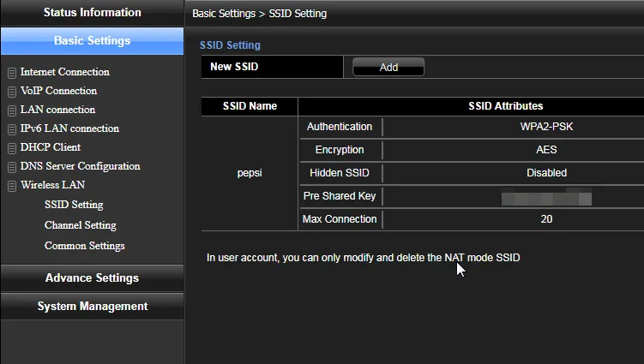This screenshot has height=364, width=644.
Task: Click the icon beside Wireless LAN
Action: pos(12,186)
